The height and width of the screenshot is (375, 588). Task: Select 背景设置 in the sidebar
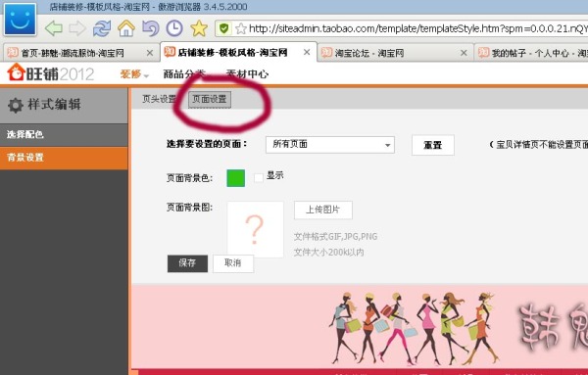[64, 158]
